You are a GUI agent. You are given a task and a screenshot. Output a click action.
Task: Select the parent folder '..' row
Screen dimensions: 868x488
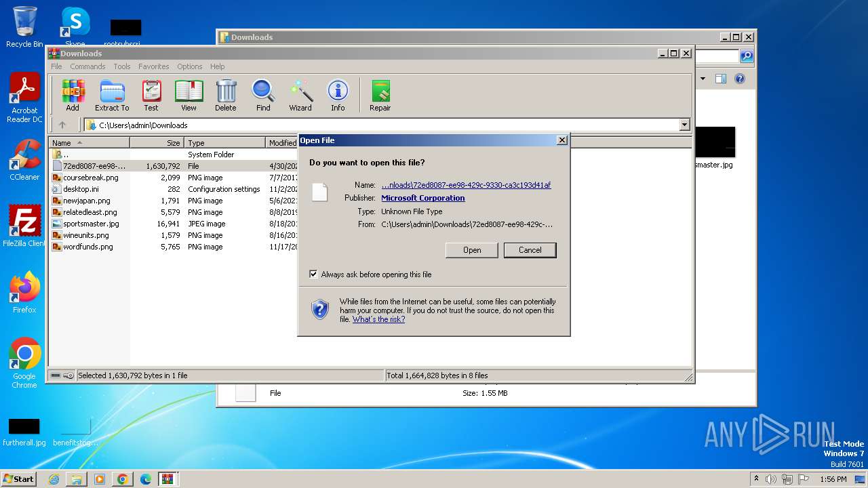click(174, 155)
